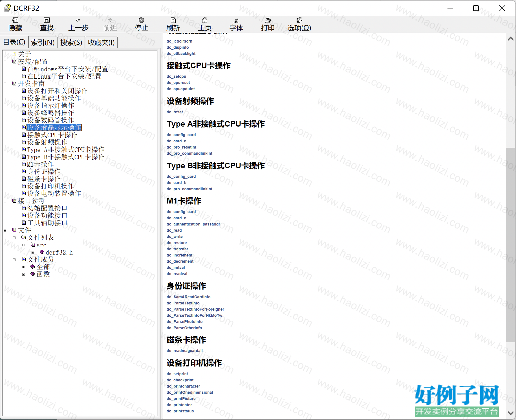This screenshot has height=420, width=516.
Task: Open the dc_authentication_passaddr link
Action: (x=193, y=224)
